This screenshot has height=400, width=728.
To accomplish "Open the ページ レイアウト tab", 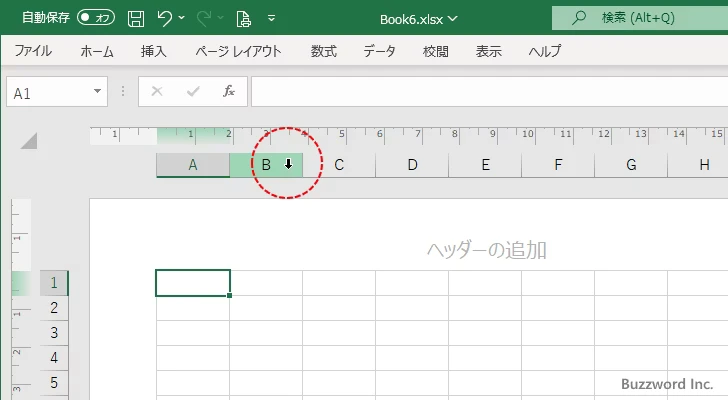I will pyautogui.click(x=238, y=51).
